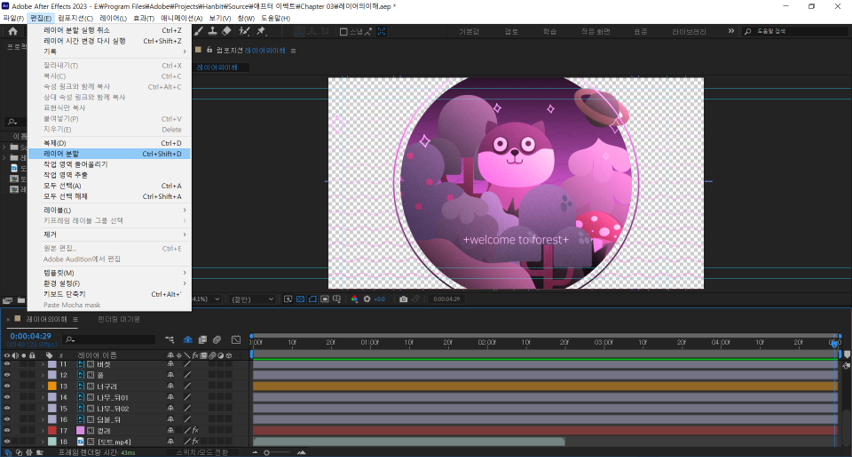Click 스위치/모드 전환 toggle button
Viewport: 852px width, 457px height.
click(x=203, y=452)
